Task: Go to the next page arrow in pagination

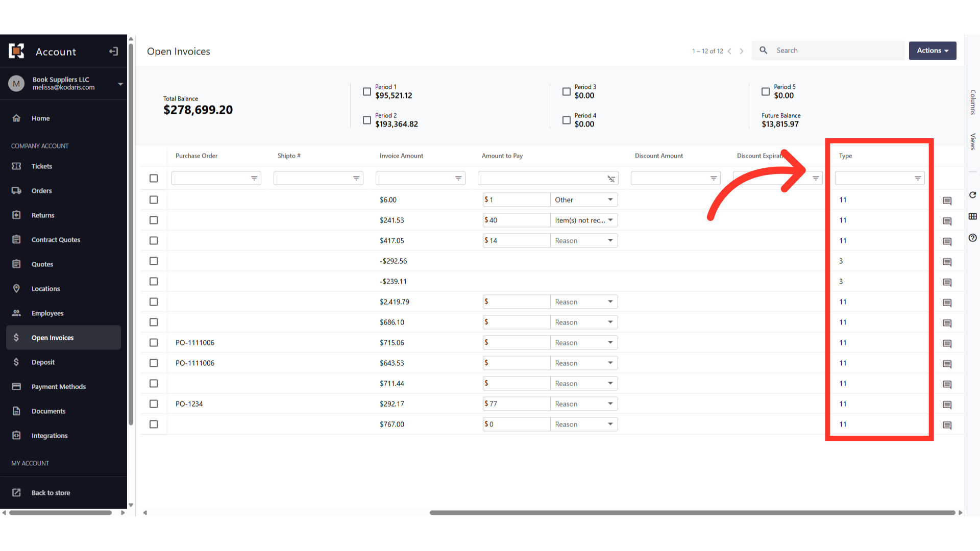Action: point(742,51)
